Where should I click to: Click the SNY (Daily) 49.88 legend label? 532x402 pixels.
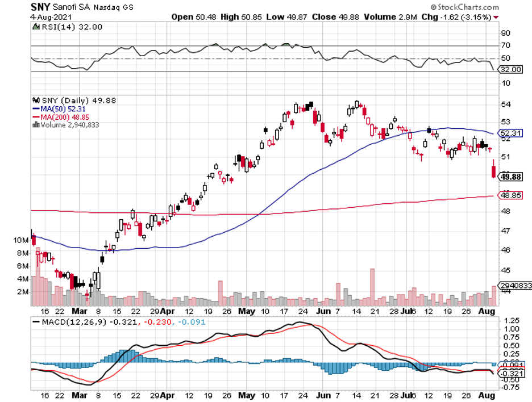[78, 101]
